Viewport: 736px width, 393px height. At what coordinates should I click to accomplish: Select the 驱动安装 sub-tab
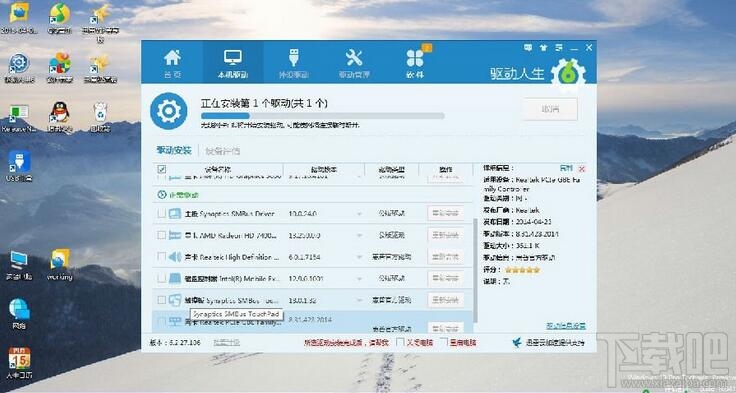click(x=174, y=150)
